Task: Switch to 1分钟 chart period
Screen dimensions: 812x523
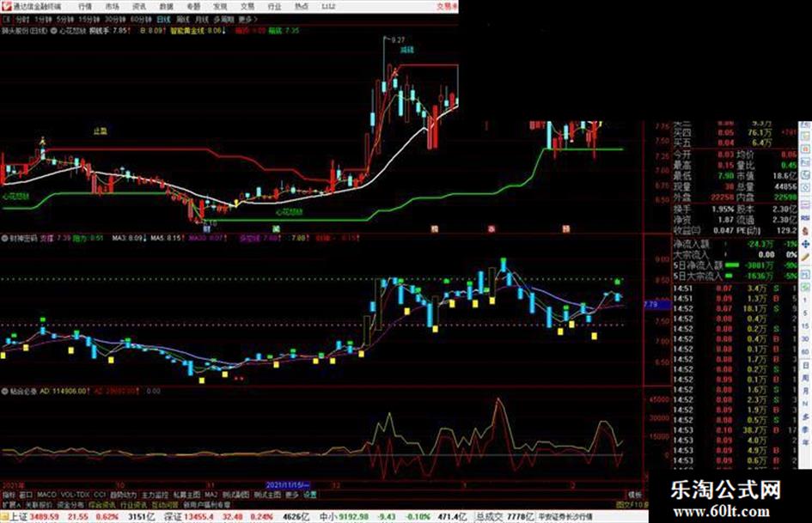Action: pyautogui.click(x=43, y=19)
